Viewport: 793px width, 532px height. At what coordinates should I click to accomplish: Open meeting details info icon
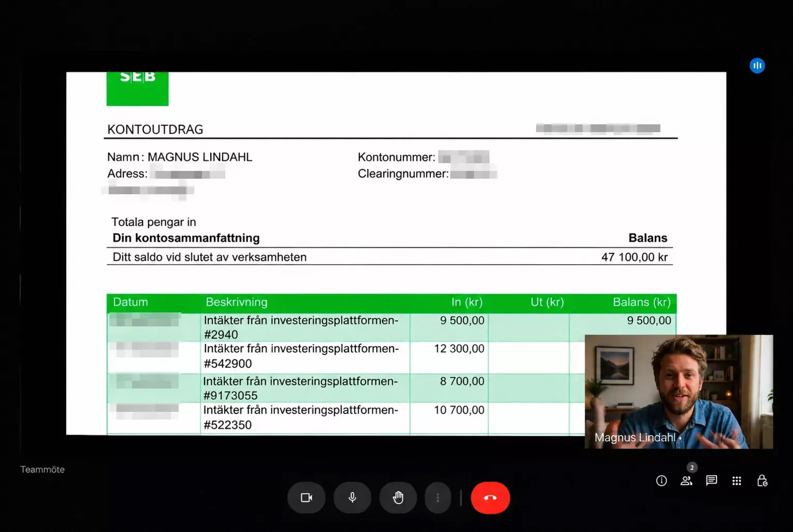point(661,481)
